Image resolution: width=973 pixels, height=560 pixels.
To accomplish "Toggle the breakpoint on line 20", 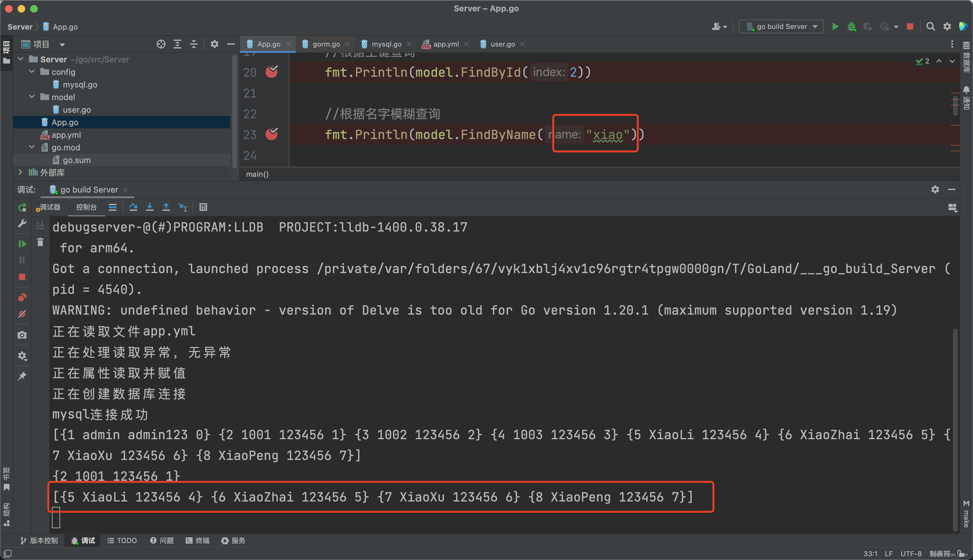I will coord(272,72).
